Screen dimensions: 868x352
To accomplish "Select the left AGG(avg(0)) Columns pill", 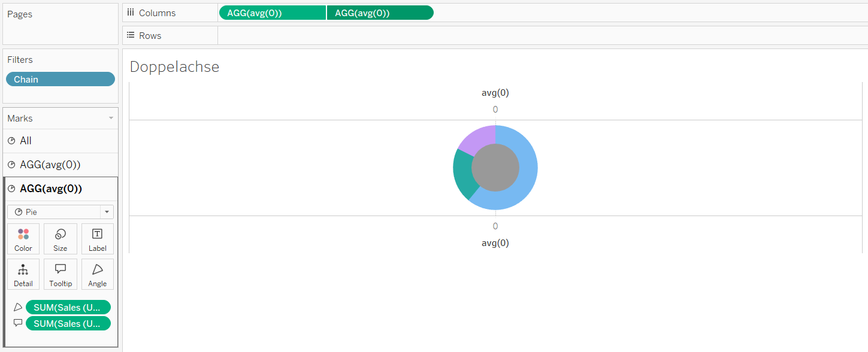I will click(273, 13).
